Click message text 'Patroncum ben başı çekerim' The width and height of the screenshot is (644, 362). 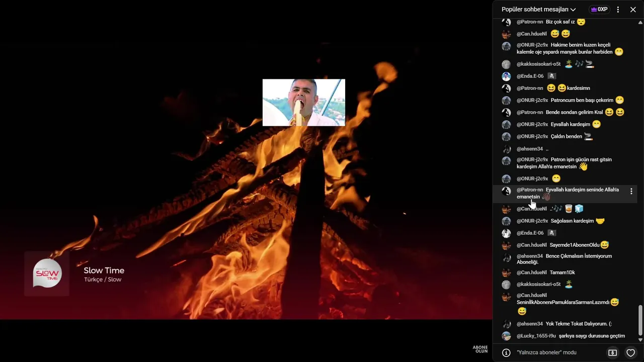(582, 100)
